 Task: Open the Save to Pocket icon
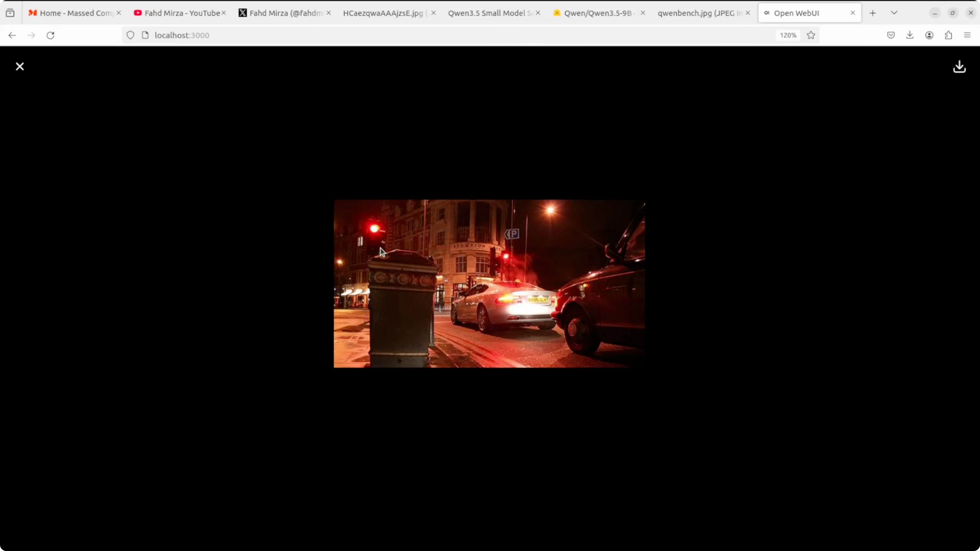click(x=891, y=35)
